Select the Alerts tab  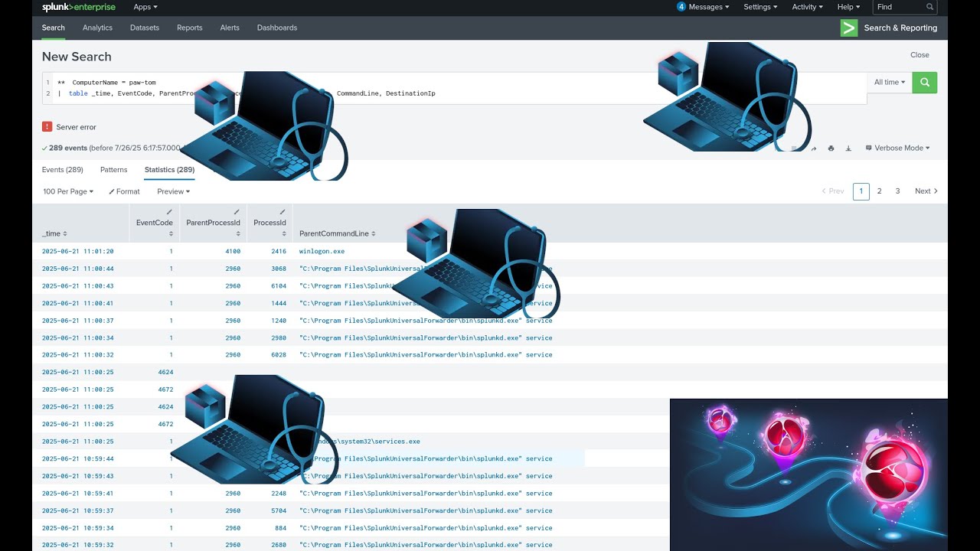click(230, 28)
